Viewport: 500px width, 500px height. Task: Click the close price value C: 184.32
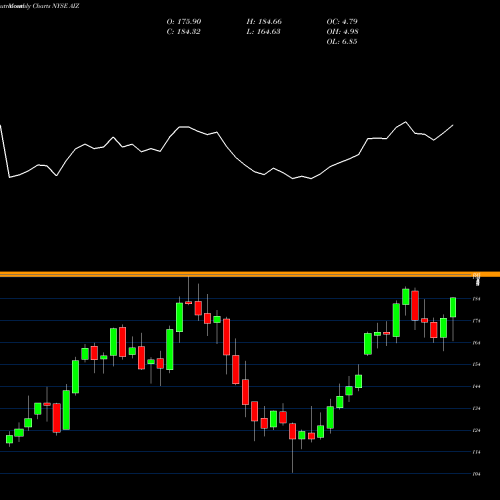(x=183, y=32)
